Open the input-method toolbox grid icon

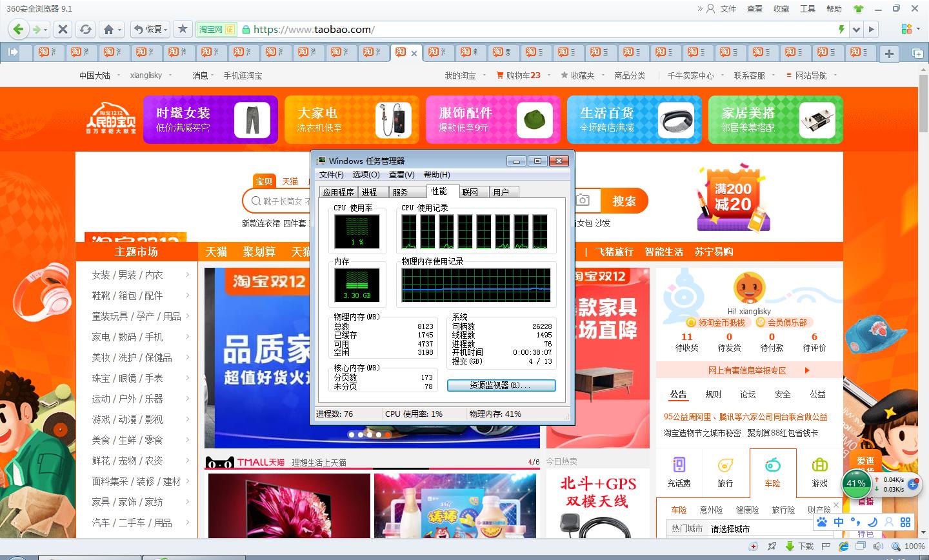pos(906,522)
